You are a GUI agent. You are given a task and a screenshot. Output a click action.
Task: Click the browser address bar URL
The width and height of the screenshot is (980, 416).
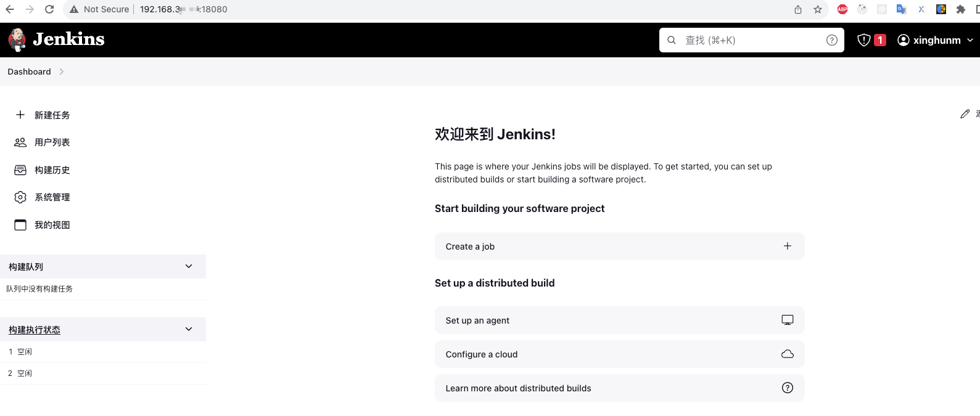coord(183,9)
